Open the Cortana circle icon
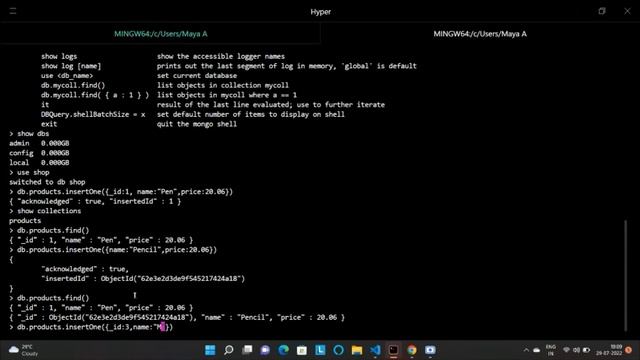The image size is (640, 360). (x=338, y=350)
